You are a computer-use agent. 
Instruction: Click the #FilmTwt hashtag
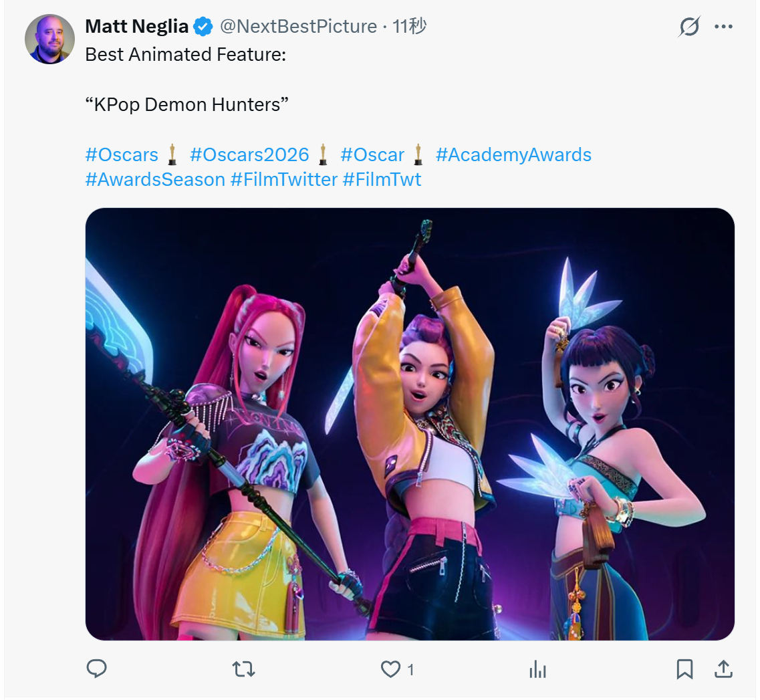point(382,179)
